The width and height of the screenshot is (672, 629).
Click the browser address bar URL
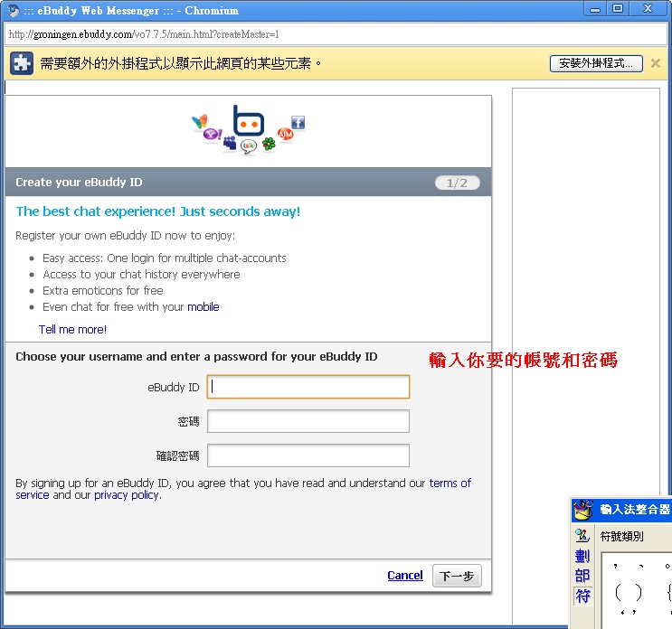pos(144,34)
